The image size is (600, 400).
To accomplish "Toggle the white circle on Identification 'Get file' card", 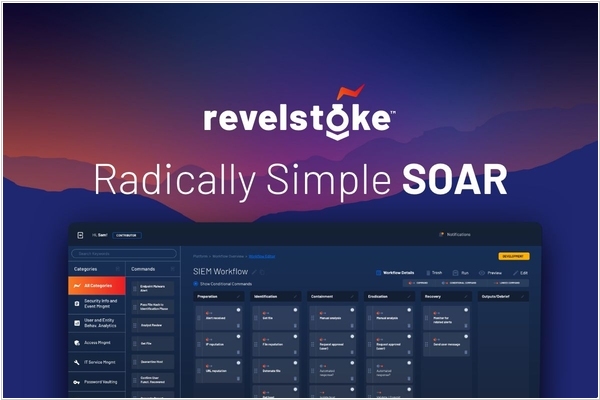I will tap(295, 310).
